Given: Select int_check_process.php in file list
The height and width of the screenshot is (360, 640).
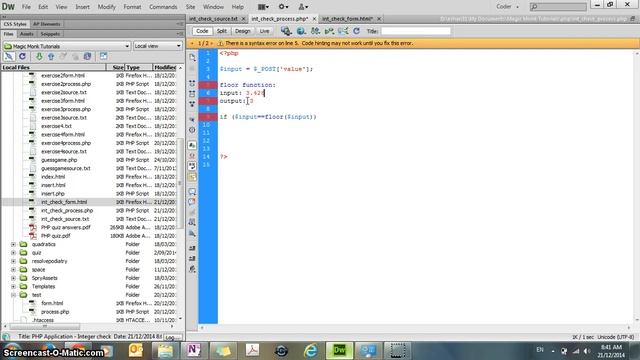Looking at the screenshot, I should (67, 211).
